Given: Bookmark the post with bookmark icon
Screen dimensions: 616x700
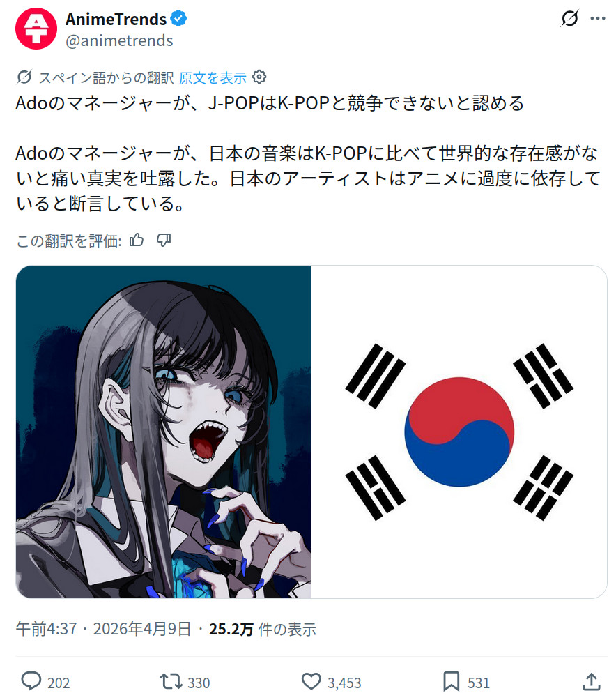Looking at the screenshot, I should click(x=451, y=681).
